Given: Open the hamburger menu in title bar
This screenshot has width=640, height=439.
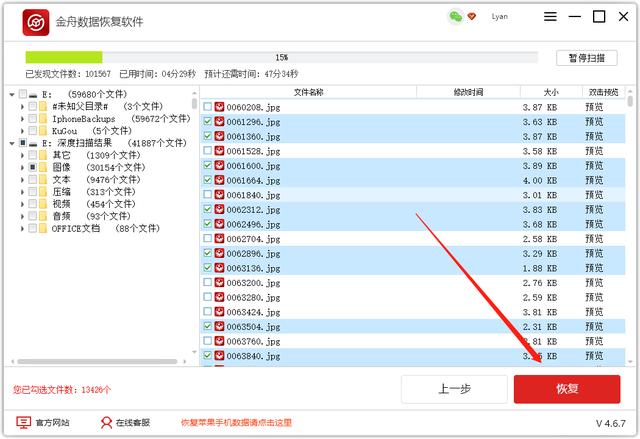Looking at the screenshot, I should tap(551, 17).
